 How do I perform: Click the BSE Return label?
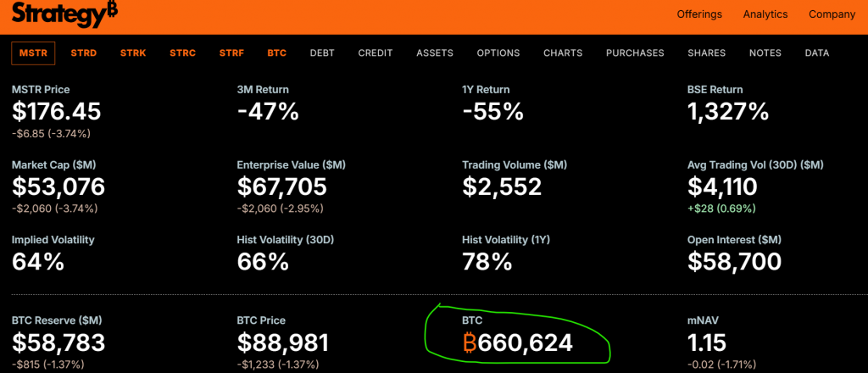pyautogui.click(x=715, y=89)
